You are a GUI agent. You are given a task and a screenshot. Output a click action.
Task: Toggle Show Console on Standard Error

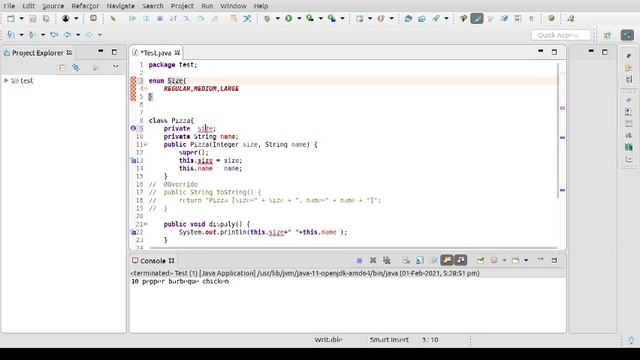click(461, 260)
